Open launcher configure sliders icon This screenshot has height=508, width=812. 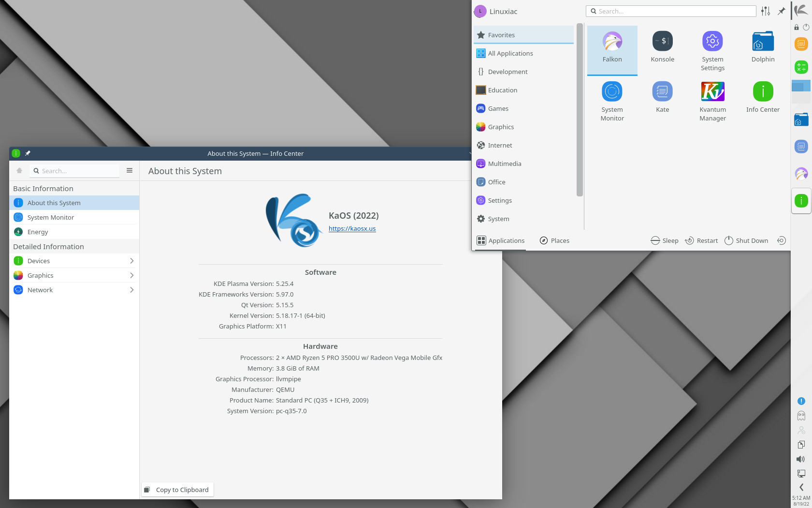766,11
